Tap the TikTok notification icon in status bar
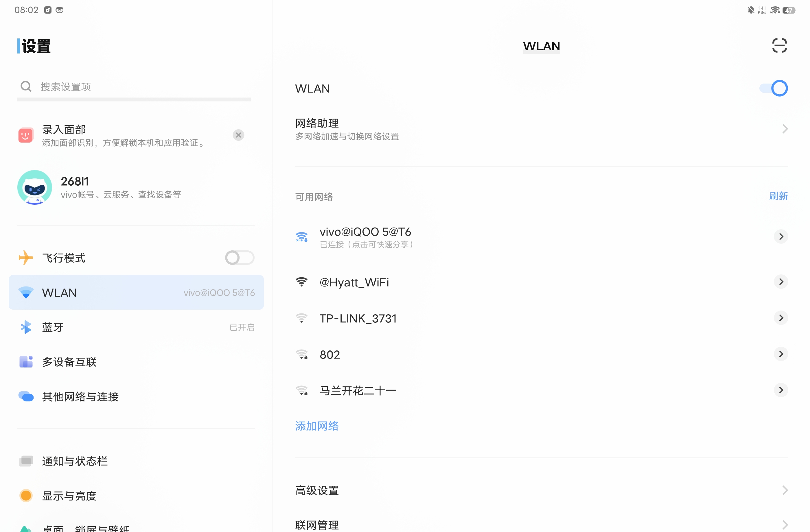Screen dimensions: 810x532 (x=48, y=10)
